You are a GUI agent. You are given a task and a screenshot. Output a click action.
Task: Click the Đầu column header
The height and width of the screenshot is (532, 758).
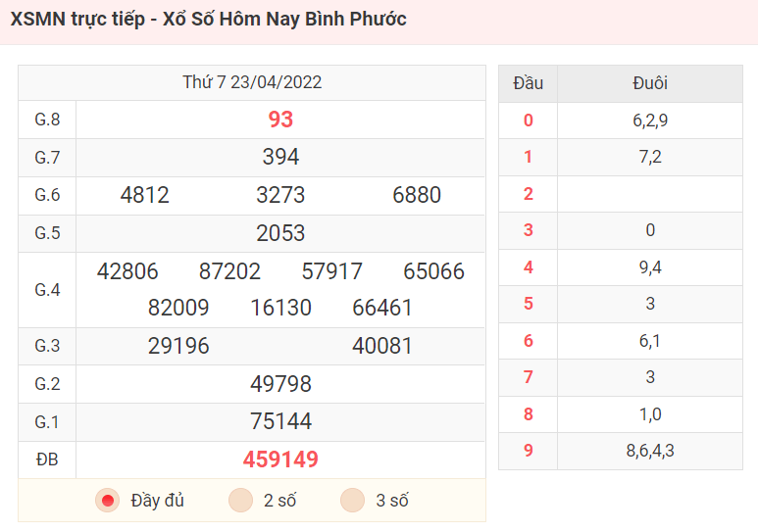tap(528, 83)
